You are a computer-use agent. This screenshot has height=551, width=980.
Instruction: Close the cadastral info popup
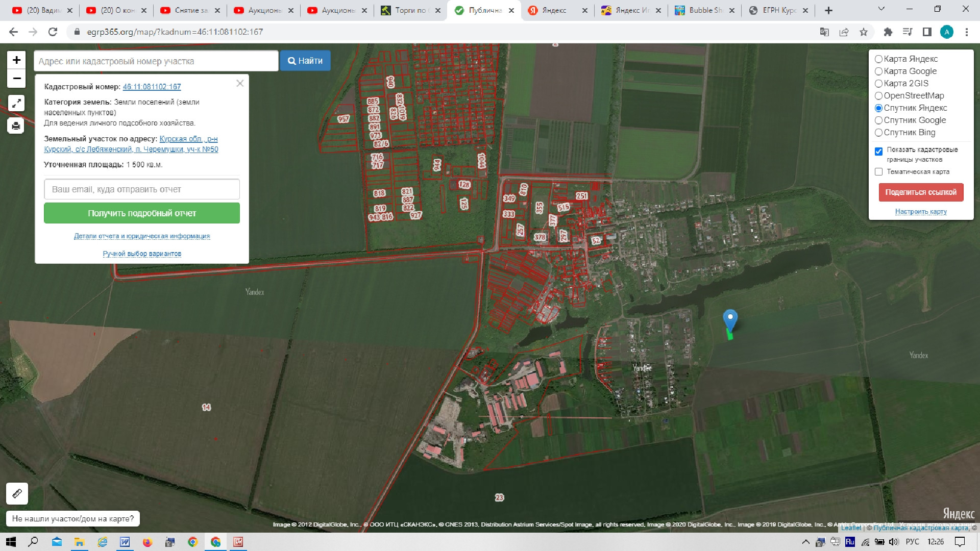click(240, 83)
